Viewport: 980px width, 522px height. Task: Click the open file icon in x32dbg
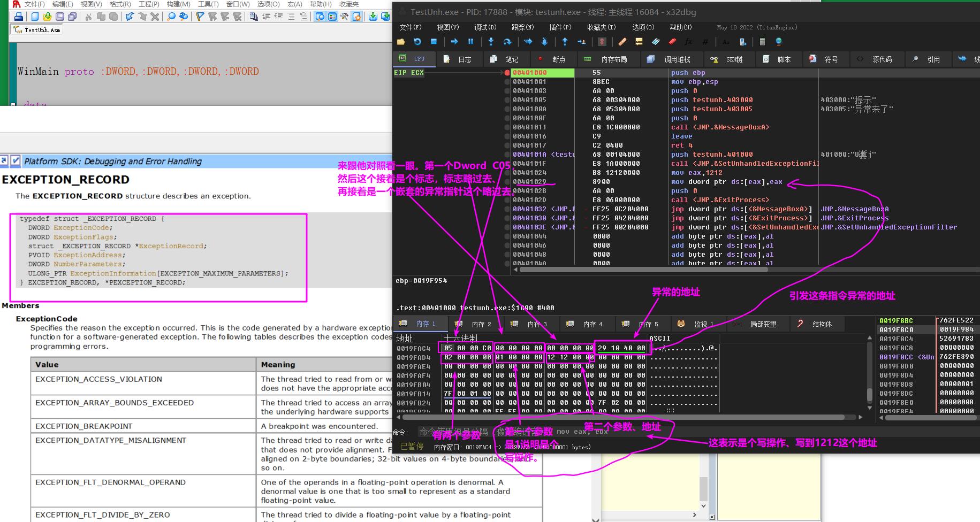[401, 42]
